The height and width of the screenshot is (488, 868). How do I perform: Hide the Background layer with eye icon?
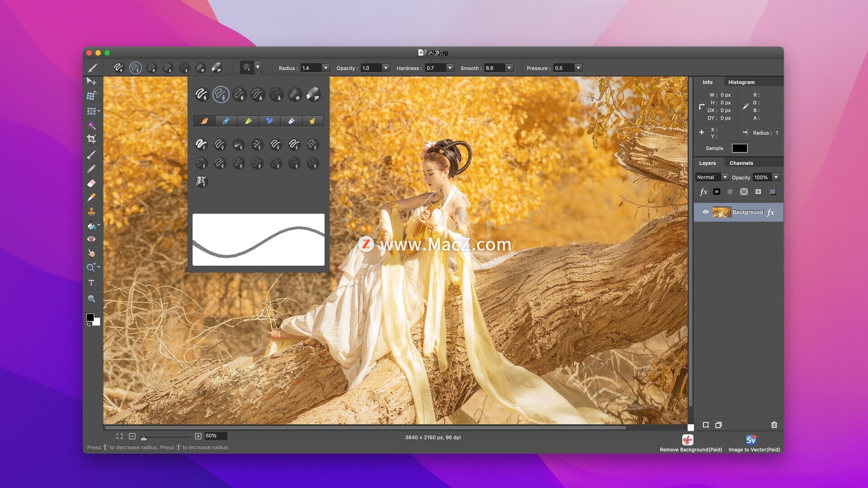click(705, 212)
